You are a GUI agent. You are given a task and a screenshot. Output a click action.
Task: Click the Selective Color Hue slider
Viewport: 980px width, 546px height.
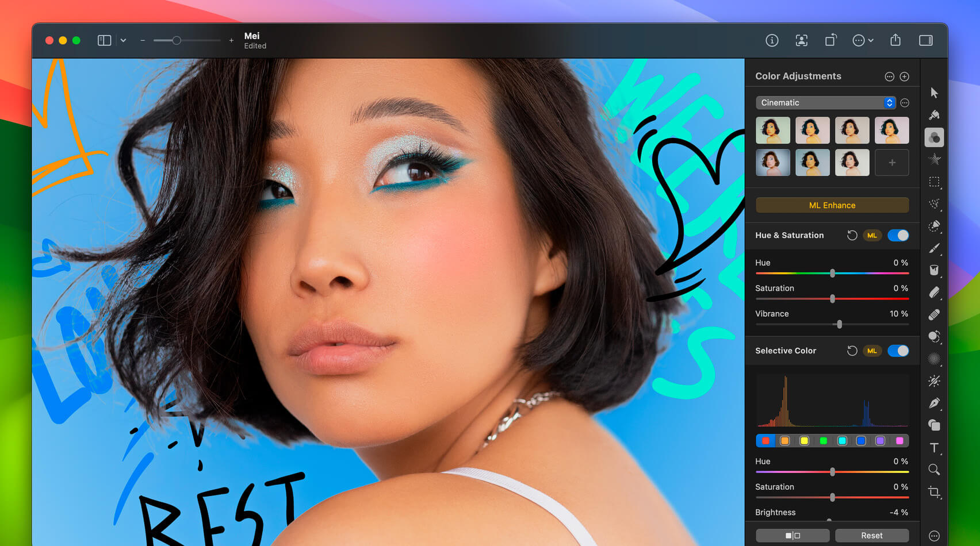832,472
